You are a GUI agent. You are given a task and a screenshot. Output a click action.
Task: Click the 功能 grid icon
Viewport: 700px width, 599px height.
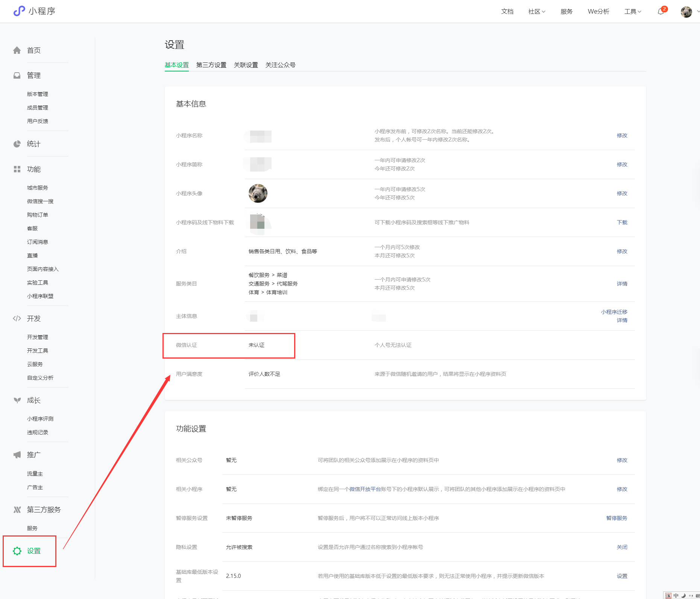(x=17, y=169)
